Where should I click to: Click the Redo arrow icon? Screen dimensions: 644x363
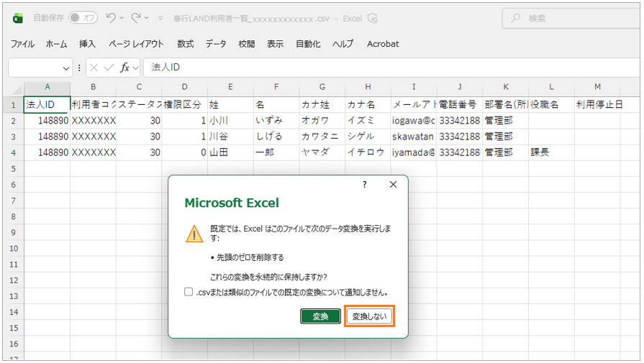(x=136, y=18)
